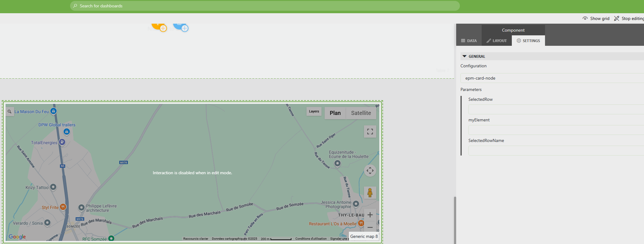Click the myElement parameter field

(556, 130)
